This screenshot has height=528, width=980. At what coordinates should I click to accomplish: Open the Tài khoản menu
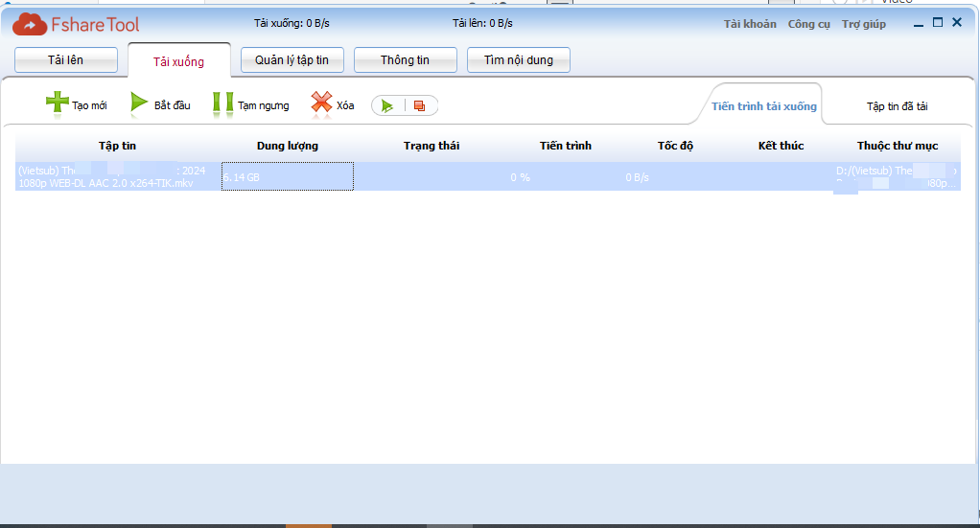pyautogui.click(x=750, y=24)
